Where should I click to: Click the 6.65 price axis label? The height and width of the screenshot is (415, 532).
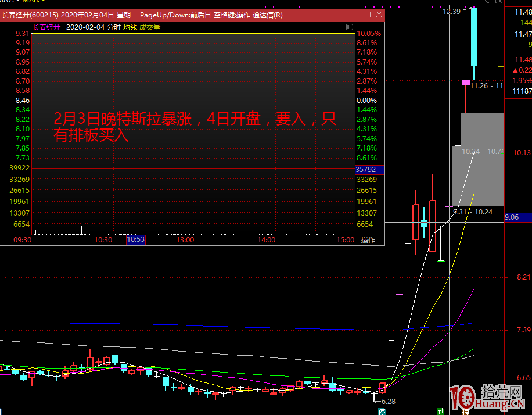(x=523, y=378)
